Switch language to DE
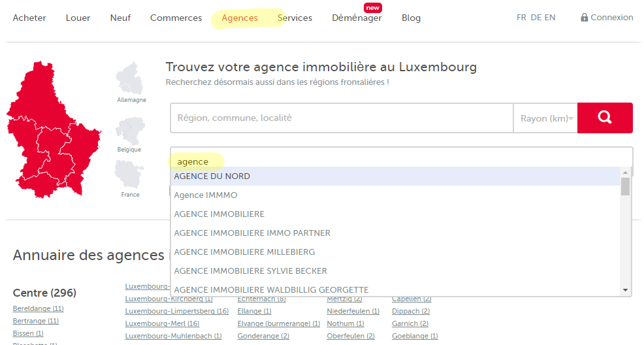This screenshot has width=644, height=345. pyautogui.click(x=536, y=18)
